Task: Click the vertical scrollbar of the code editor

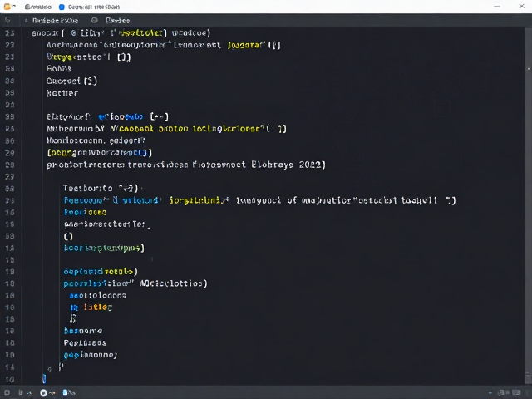Action: tap(529, 204)
